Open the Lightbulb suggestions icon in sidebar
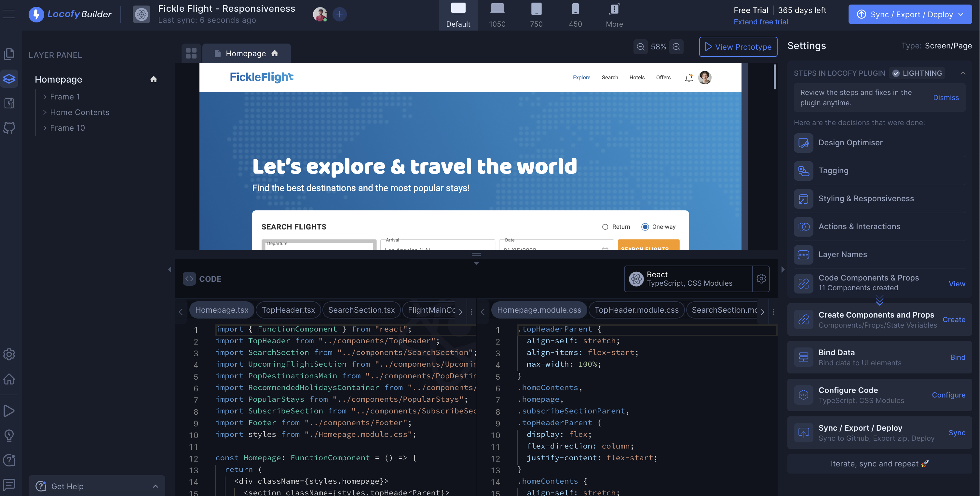 9,436
